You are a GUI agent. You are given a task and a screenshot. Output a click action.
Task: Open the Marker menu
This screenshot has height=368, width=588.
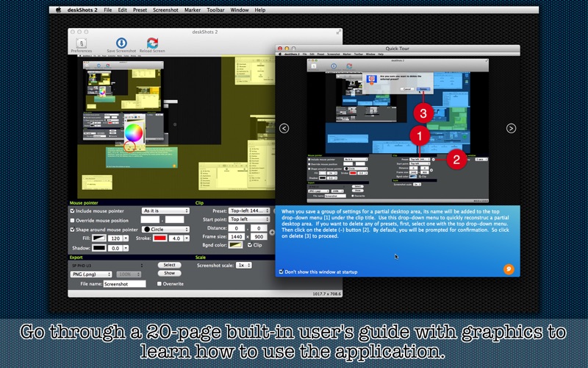coord(193,10)
